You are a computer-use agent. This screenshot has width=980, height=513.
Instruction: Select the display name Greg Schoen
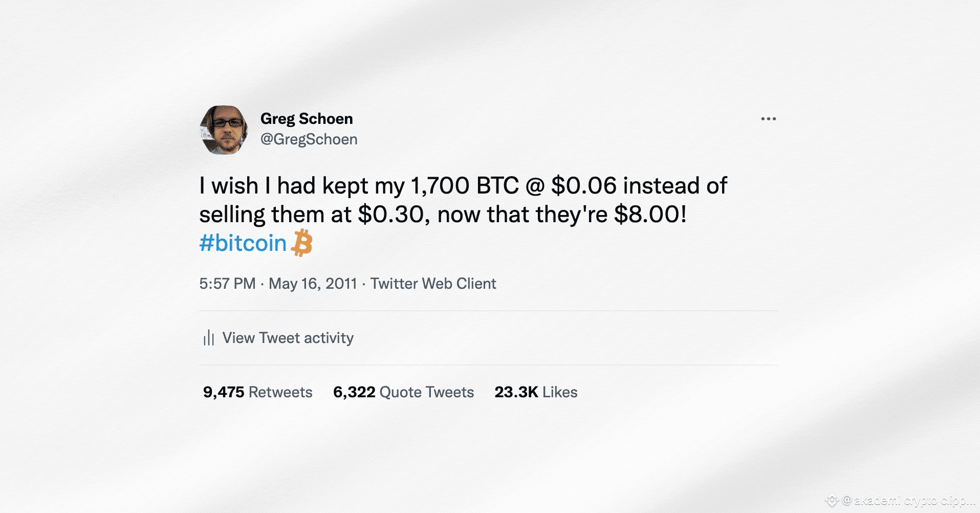pos(306,118)
